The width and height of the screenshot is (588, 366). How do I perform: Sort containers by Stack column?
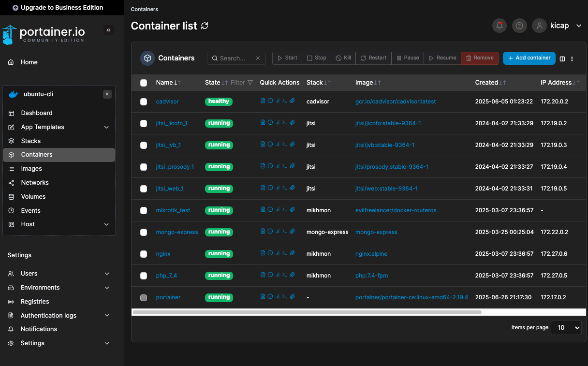(x=319, y=83)
